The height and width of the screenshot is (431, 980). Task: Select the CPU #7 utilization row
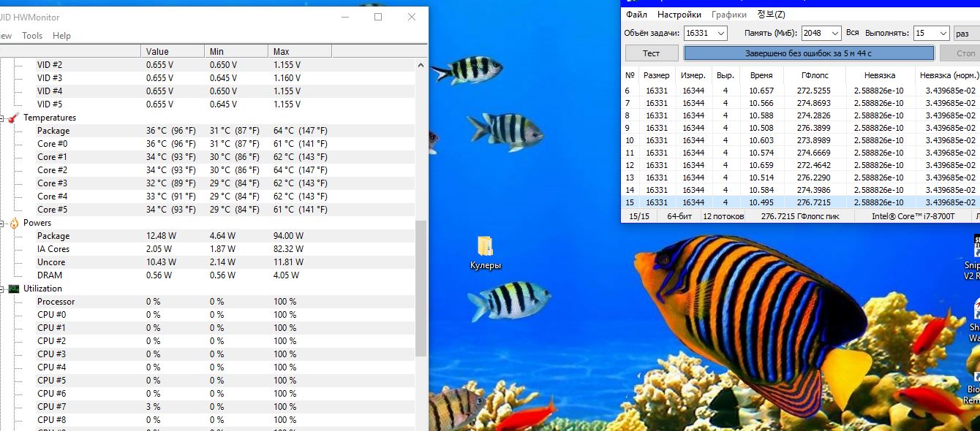207,407
